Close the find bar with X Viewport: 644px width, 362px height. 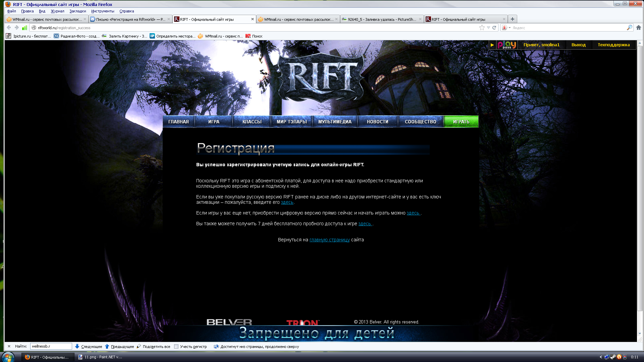9,346
